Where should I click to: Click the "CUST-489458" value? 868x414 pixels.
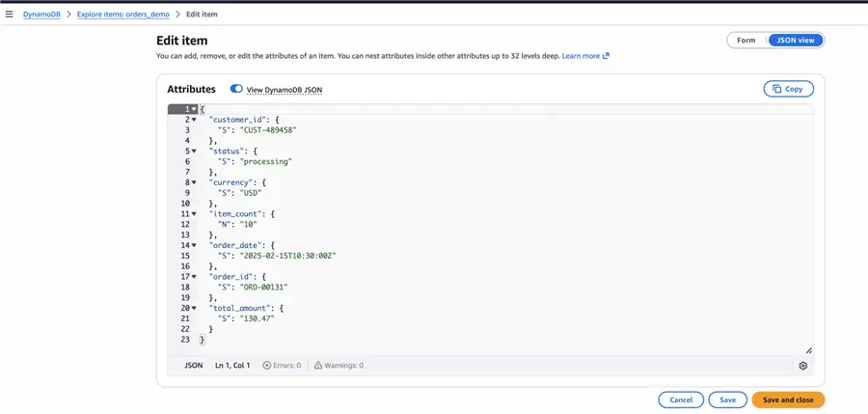(x=268, y=130)
